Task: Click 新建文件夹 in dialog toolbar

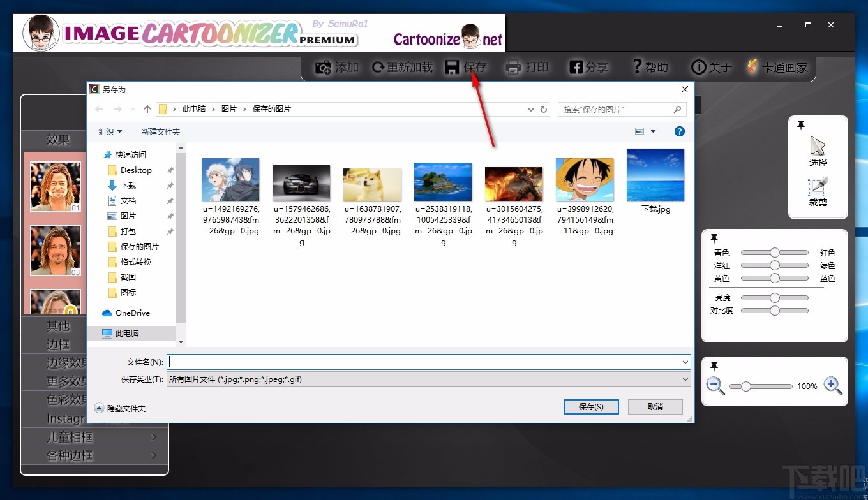Action: coord(161,131)
